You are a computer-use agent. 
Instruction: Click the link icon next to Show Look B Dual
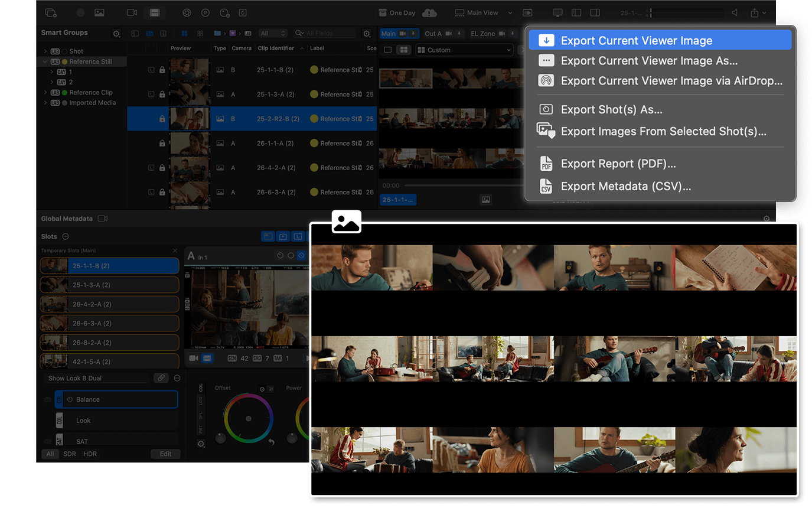tap(161, 377)
